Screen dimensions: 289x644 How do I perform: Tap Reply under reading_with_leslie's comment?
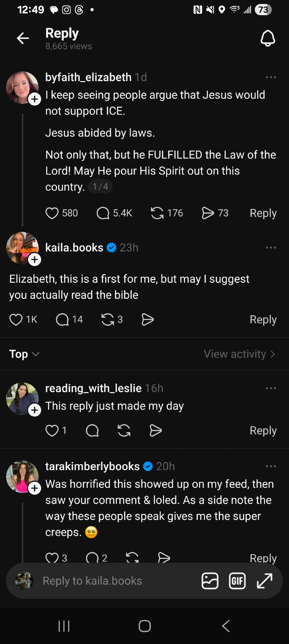(263, 431)
